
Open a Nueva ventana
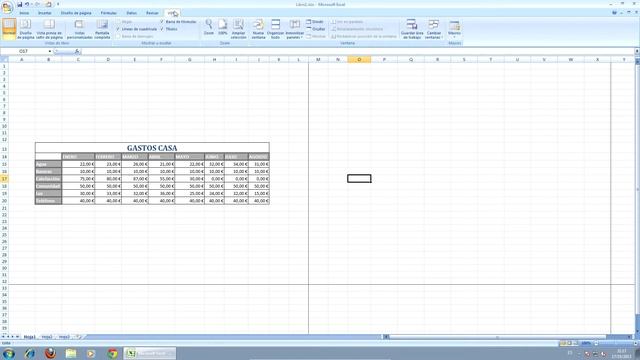[258, 29]
